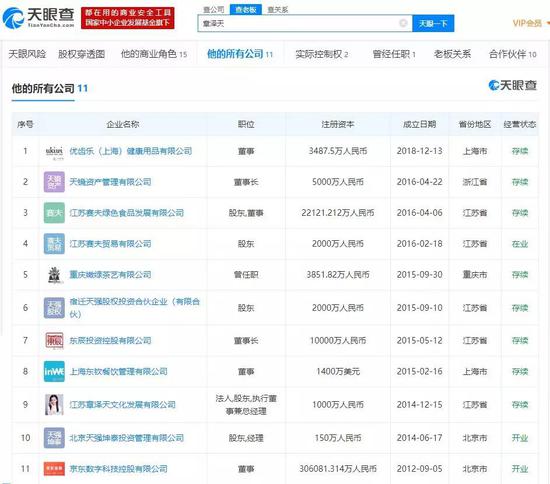Select the position cell 法人,股东,执行董事兼总经理

pyautogui.click(x=246, y=404)
